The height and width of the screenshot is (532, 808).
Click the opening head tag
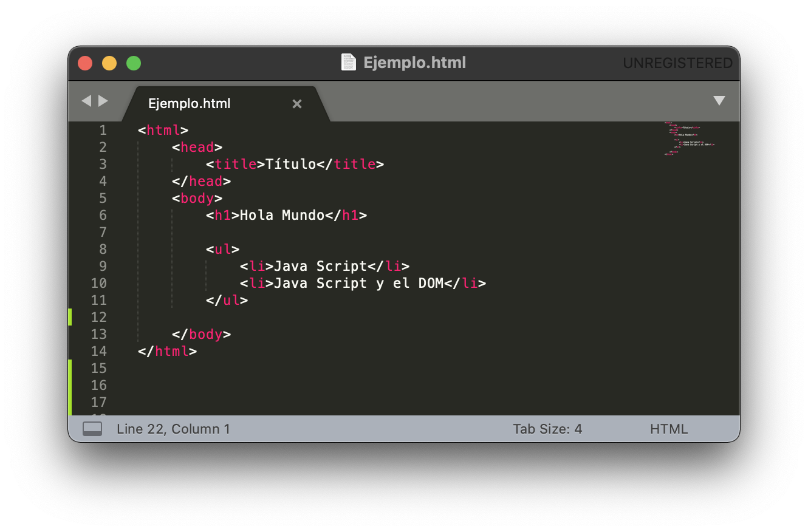coord(197,147)
